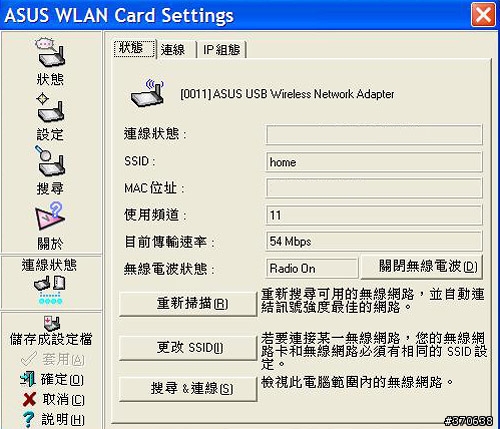
Task: Click the adapter name text [0011] ASUS USB
Action: point(287,94)
